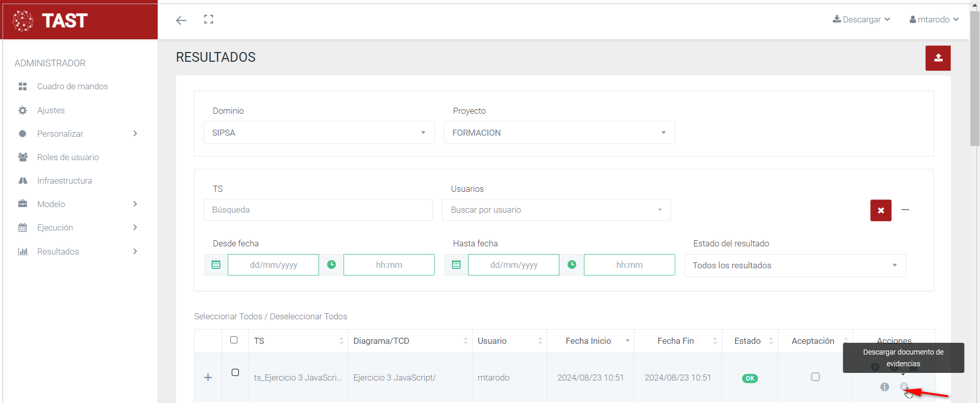This screenshot has width=980, height=403.
Task: Click the red upload button
Action: point(938,58)
